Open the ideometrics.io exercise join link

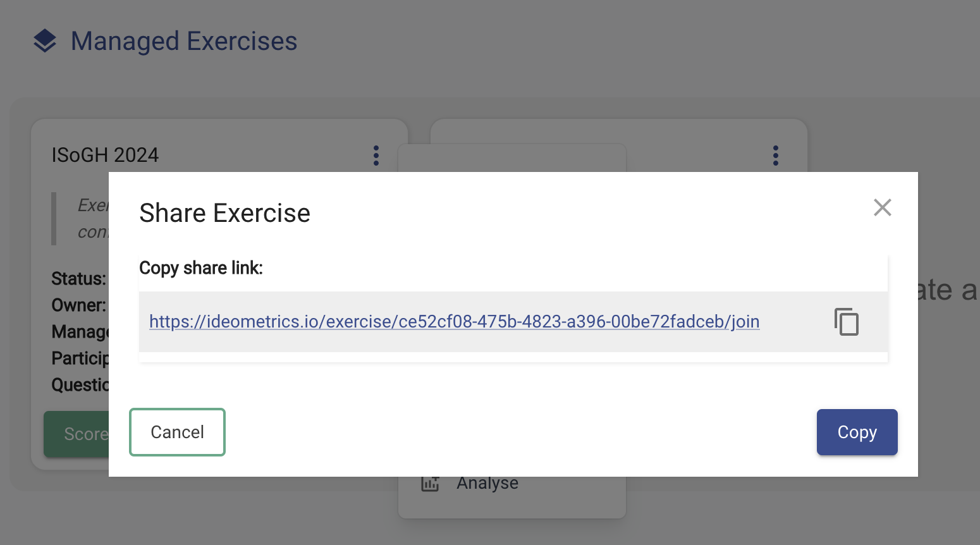[455, 322]
